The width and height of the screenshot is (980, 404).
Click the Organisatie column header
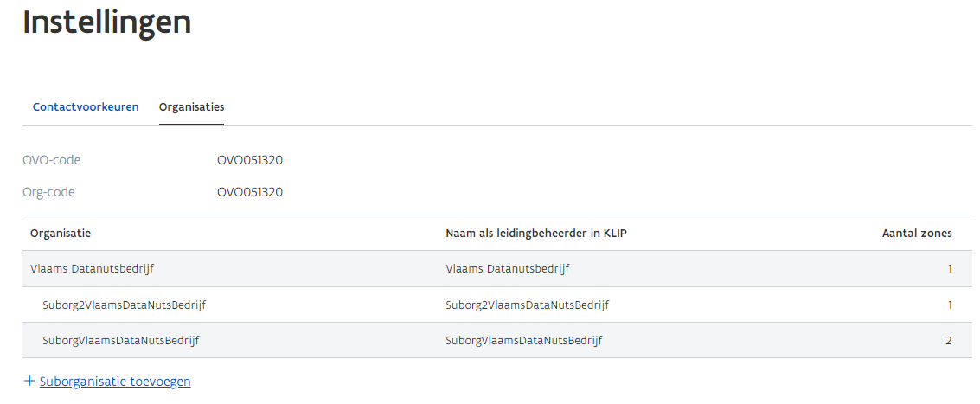click(61, 234)
